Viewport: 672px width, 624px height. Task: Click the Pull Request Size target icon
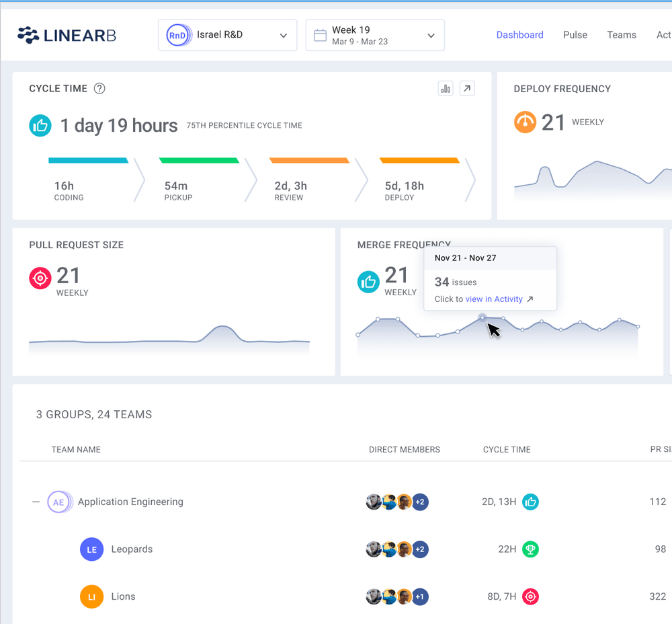pyautogui.click(x=40, y=278)
